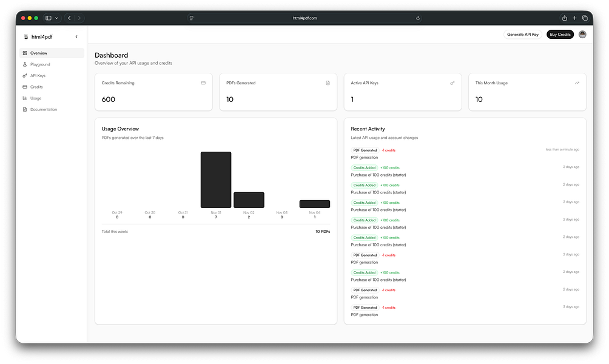This screenshot has height=364, width=609.
Task: Click the Credits Remaining card
Action: click(x=153, y=92)
